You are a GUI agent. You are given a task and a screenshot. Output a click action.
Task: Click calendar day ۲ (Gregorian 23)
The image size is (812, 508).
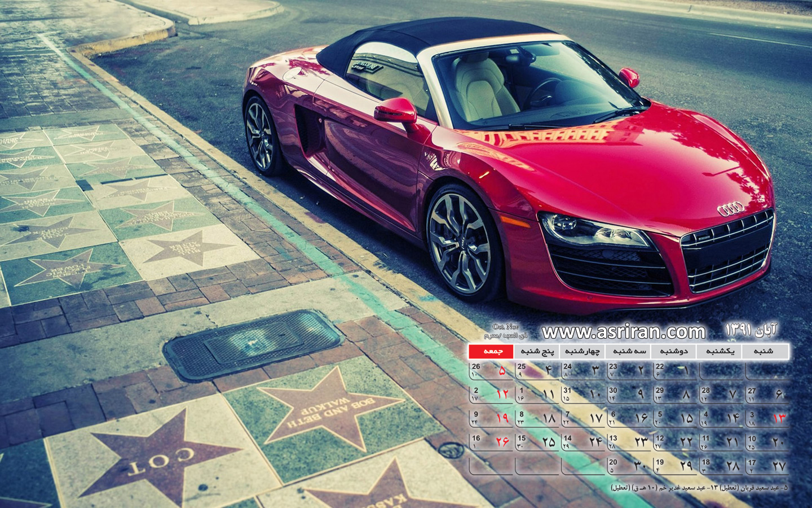(x=630, y=371)
